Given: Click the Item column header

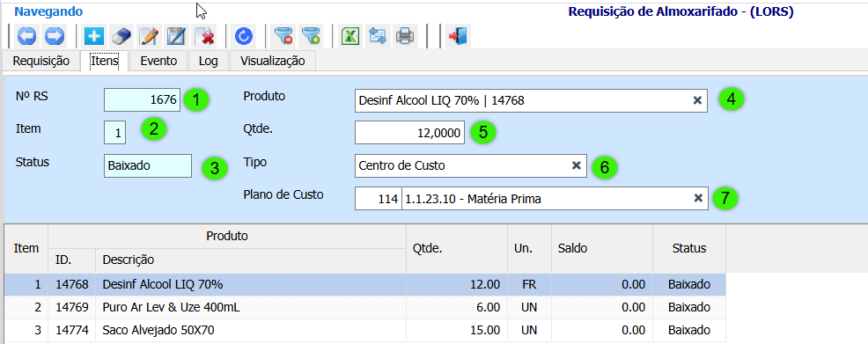Looking at the screenshot, I should point(26,248).
